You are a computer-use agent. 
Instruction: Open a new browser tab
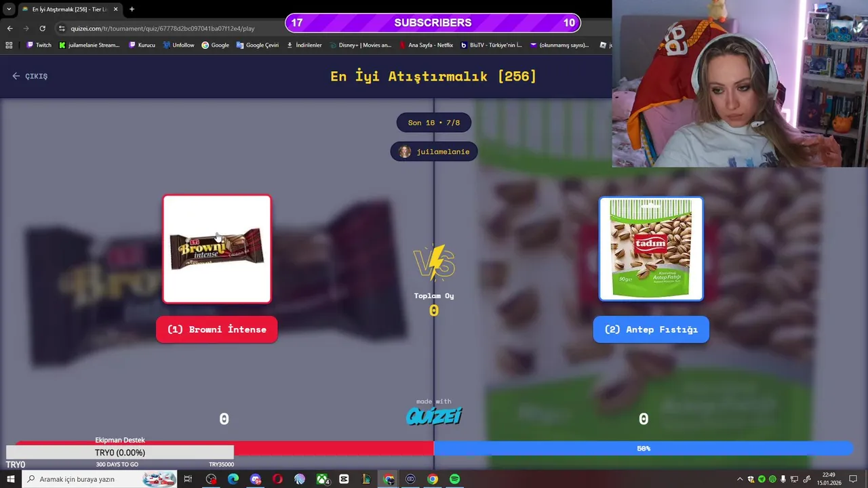(132, 9)
